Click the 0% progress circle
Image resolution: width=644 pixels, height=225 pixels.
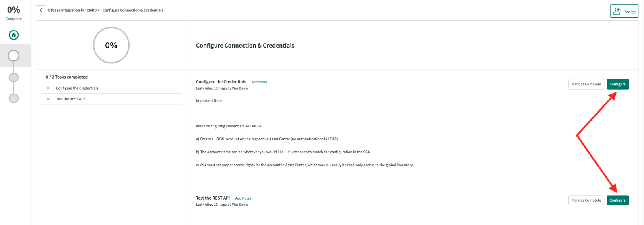click(x=111, y=45)
